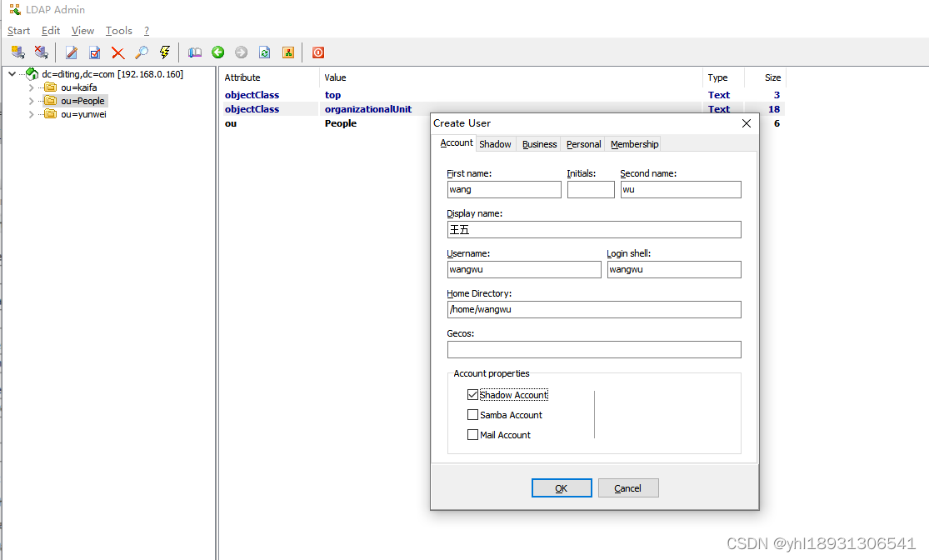Click the lightning bolt toolbar icon
Viewport: 929px width, 560px height.
[x=164, y=52]
